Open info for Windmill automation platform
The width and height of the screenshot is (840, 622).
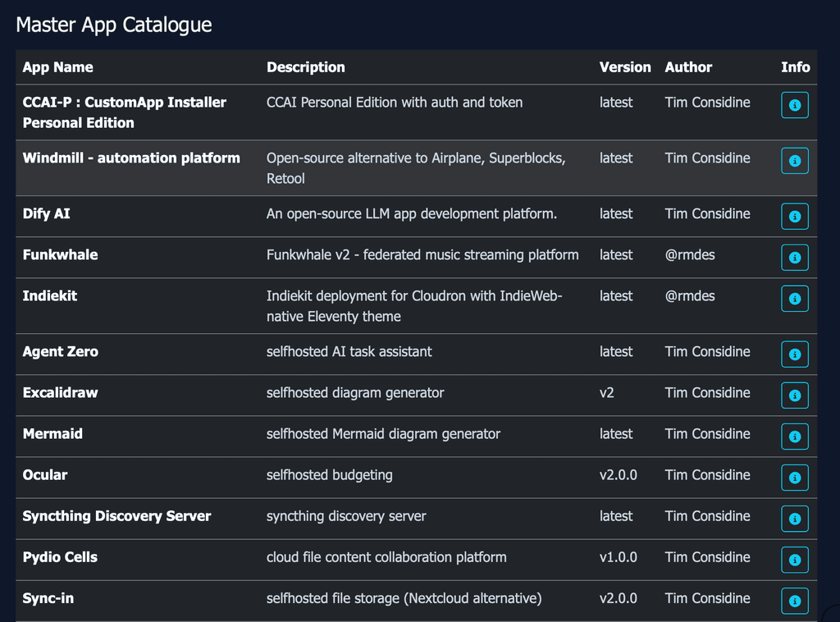click(x=794, y=161)
